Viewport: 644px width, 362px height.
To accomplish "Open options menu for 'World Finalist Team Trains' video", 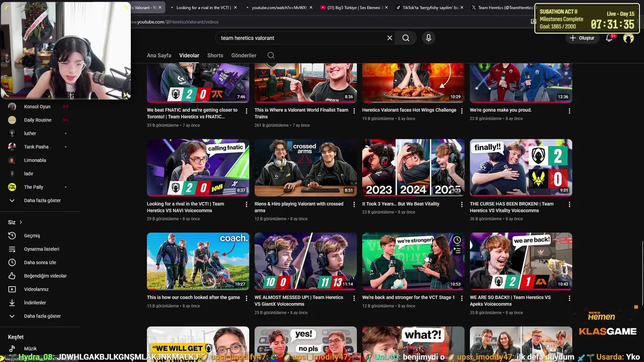I will click(354, 111).
